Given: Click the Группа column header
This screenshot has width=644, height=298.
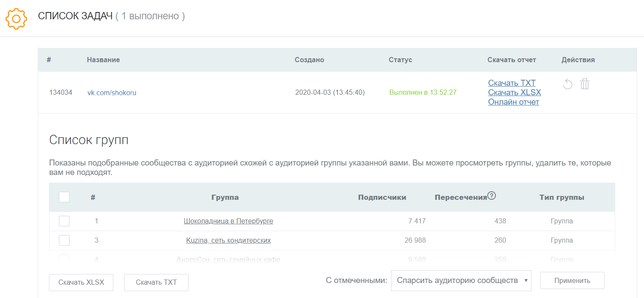Looking at the screenshot, I should (225, 197).
